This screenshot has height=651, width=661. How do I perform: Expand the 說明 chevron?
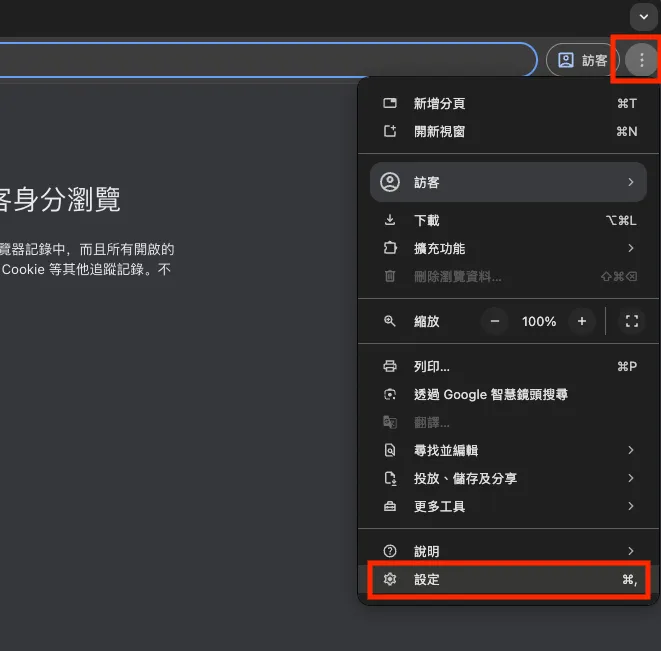pyautogui.click(x=631, y=551)
